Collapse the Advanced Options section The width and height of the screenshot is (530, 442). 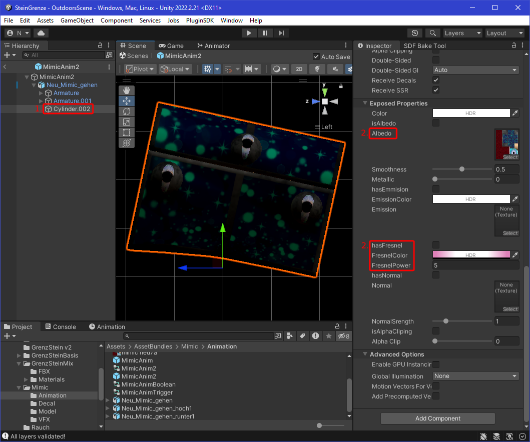click(365, 354)
